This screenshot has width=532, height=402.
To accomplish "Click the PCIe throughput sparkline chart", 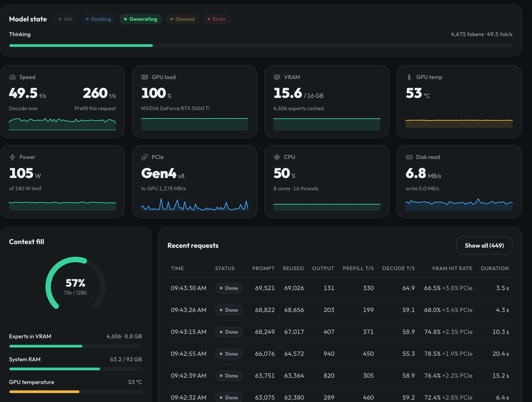I will click(195, 205).
